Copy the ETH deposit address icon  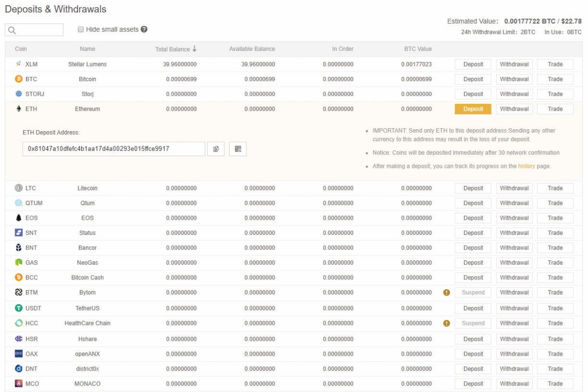tap(216, 149)
